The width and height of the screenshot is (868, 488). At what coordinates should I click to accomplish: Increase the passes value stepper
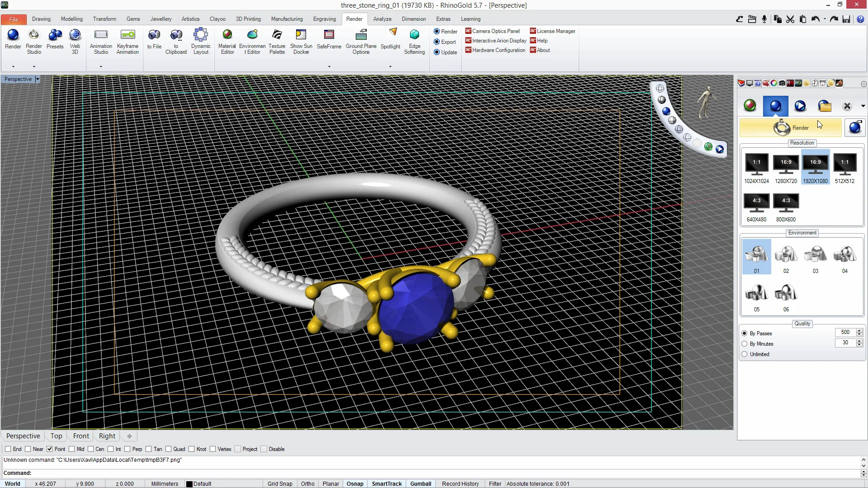(x=859, y=330)
